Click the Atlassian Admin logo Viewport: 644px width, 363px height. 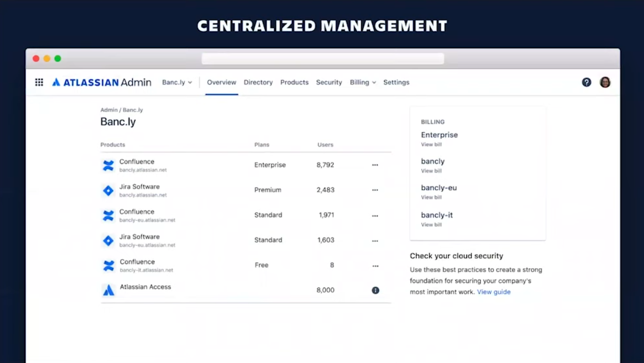102,82
